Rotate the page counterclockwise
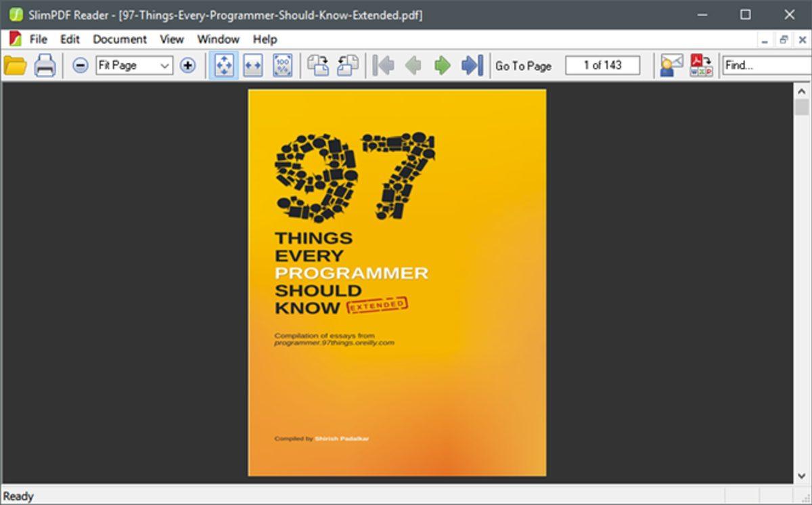This screenshot has height=505, width=812. pyautogui.click(x=347, y=66)
